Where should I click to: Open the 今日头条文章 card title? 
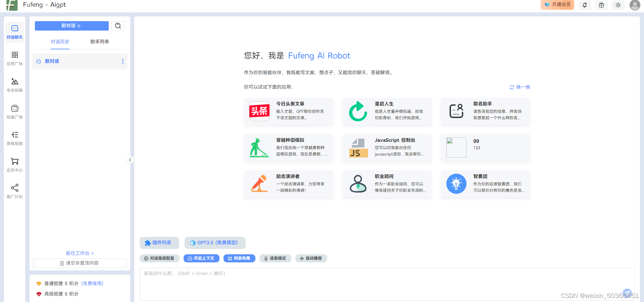point(290,104)
